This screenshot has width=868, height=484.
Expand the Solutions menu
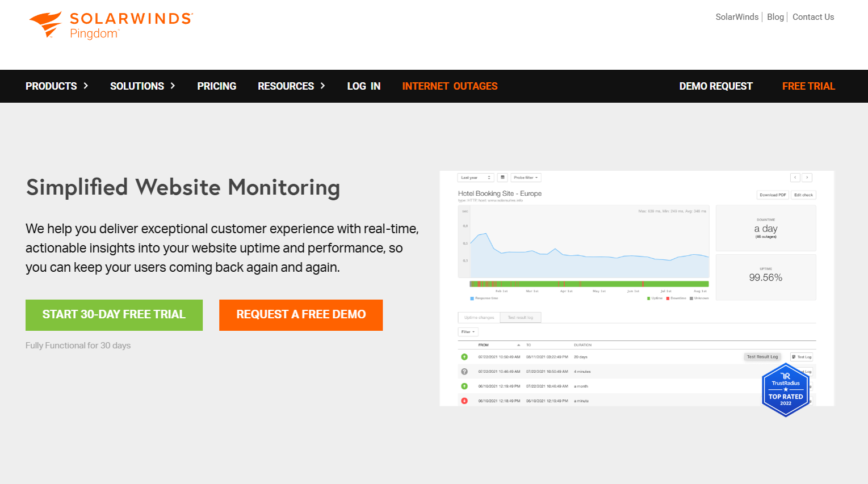click(142, 86)
